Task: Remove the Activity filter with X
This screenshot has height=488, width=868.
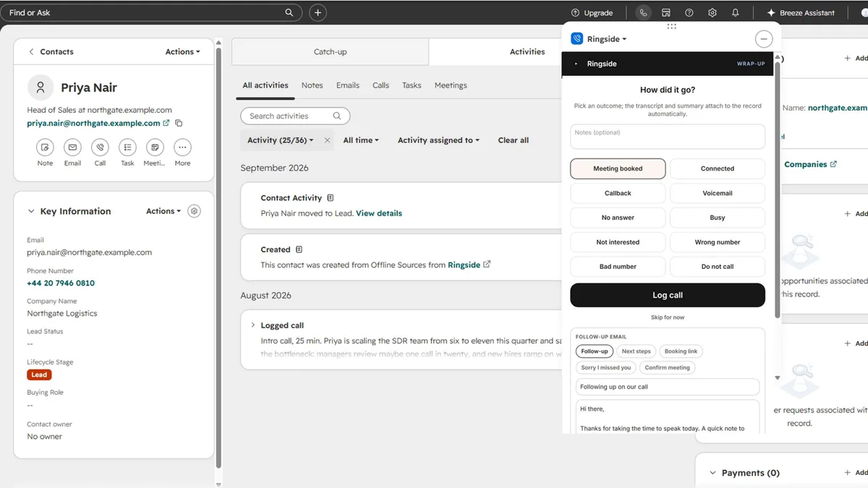Action: 327,140
